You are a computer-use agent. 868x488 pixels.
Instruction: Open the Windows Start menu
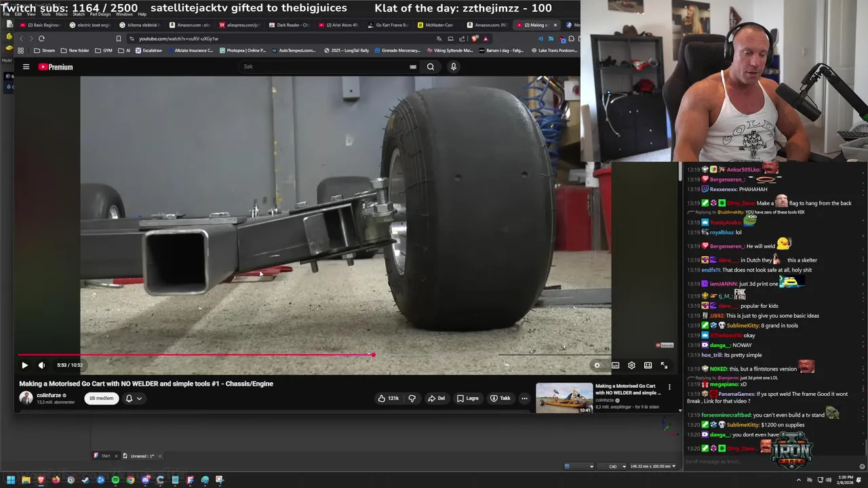pyautogui.click(x=11, y=480)
